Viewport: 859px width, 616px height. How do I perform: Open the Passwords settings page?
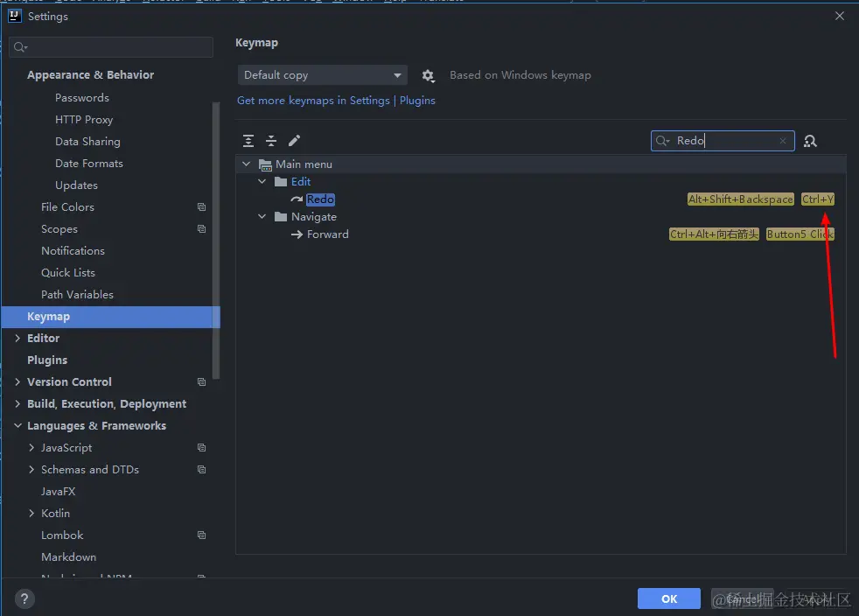tap(82, 97)
